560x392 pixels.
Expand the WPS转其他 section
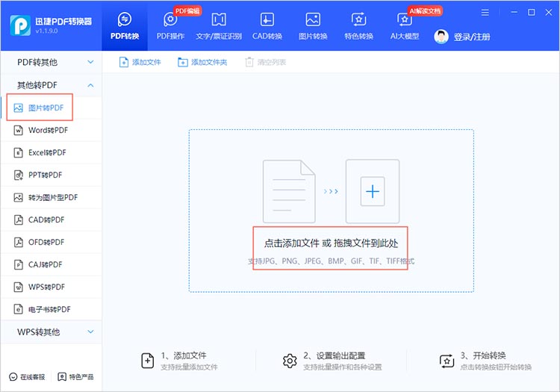(51, 332)
